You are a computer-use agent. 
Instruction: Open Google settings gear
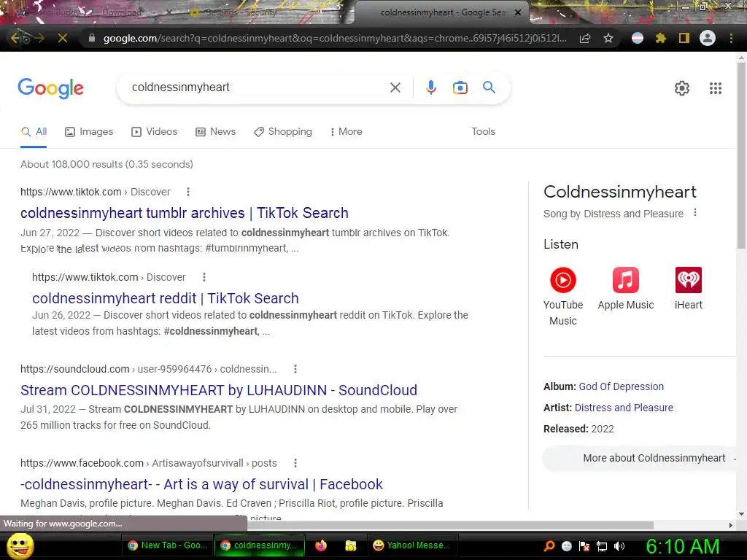(x=682, y=88)
